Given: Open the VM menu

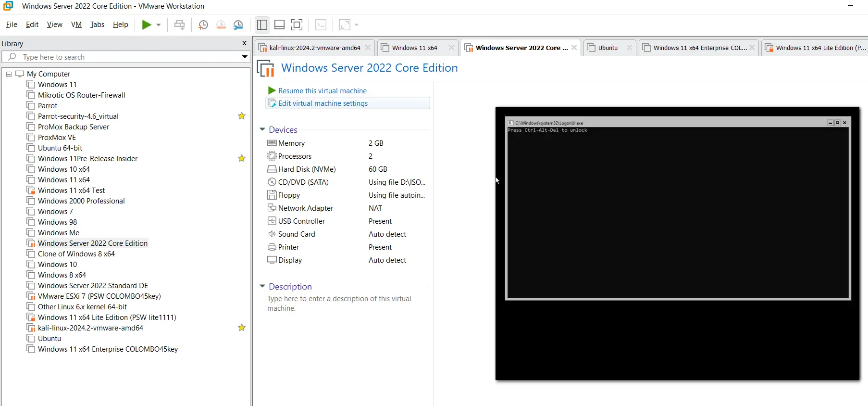Looking at the screenshot, I should [76, 25].
